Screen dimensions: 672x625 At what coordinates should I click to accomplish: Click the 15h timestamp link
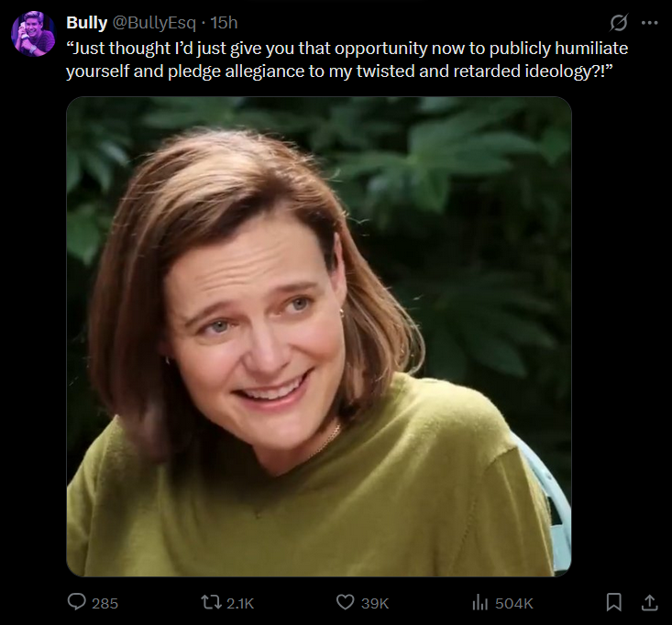coord(225,23)
